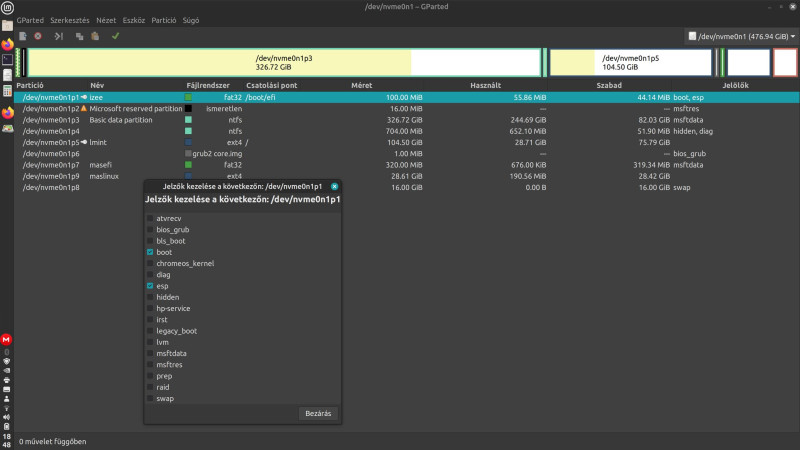
Task: Open the /dev/nvme0n1 device selector dropdown
Action: (741, 36)
